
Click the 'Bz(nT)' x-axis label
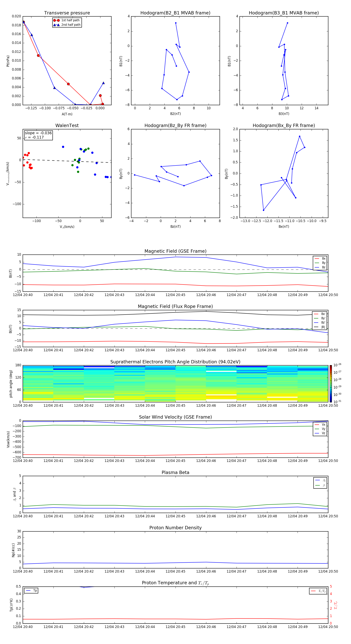[175, 227]
